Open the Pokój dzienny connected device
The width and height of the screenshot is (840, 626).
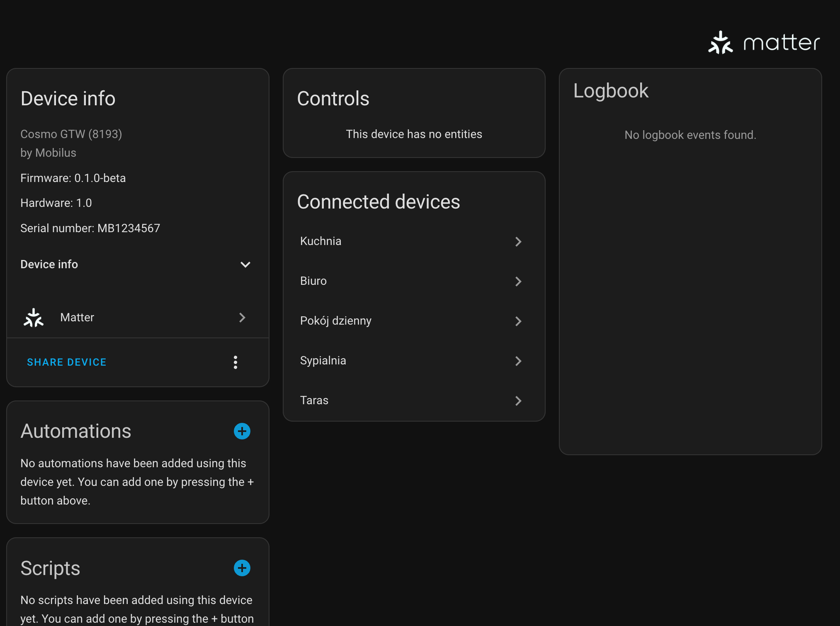pos(414,321)
